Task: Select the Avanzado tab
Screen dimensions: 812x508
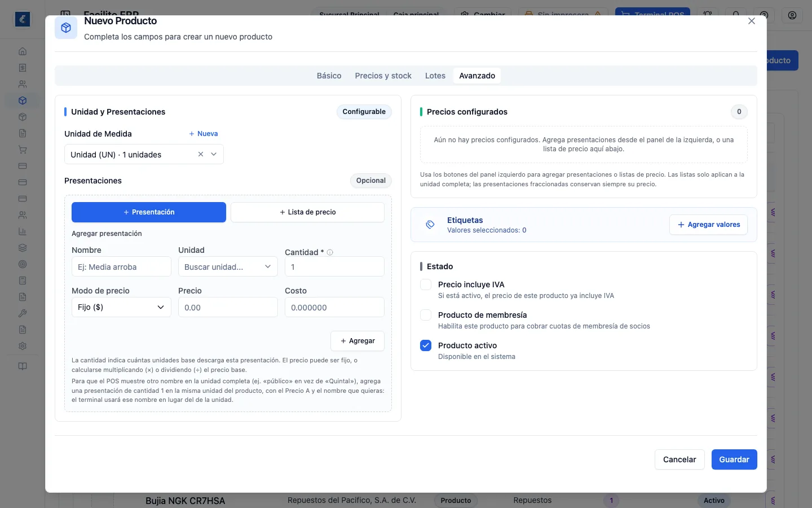Action: (x=477, y=76)
